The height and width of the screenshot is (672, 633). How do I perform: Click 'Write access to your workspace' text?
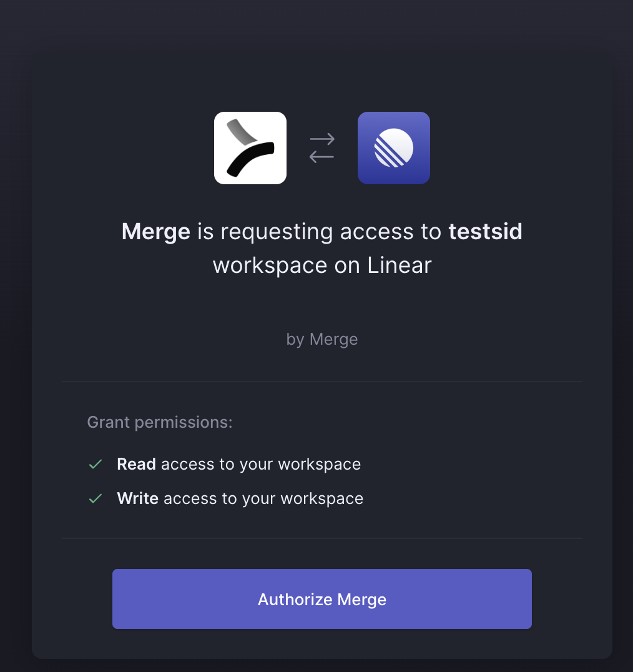[x=240, y=498]
